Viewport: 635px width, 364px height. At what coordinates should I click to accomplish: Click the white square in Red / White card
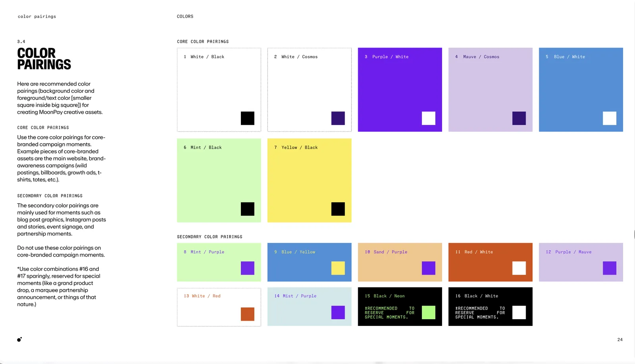pos(519,268)
